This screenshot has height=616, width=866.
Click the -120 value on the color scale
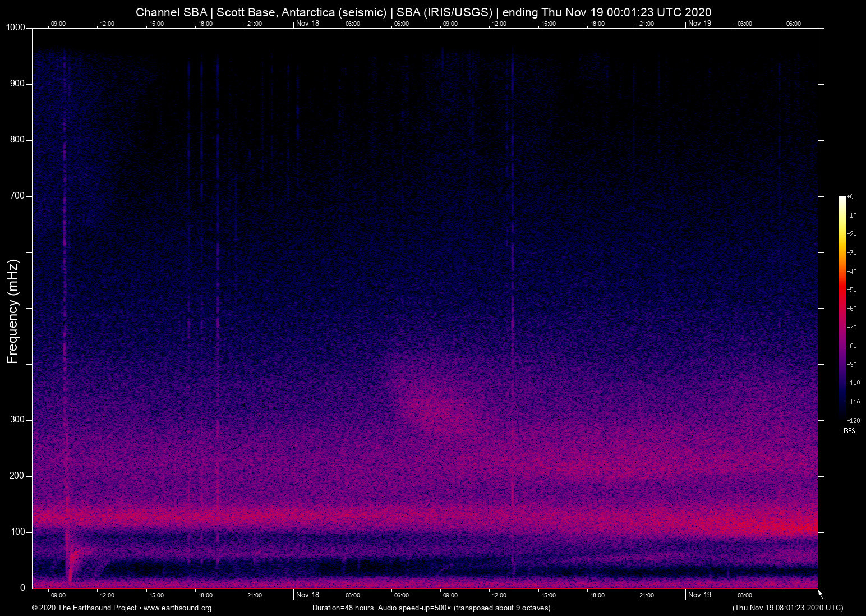tap(853, 420)
